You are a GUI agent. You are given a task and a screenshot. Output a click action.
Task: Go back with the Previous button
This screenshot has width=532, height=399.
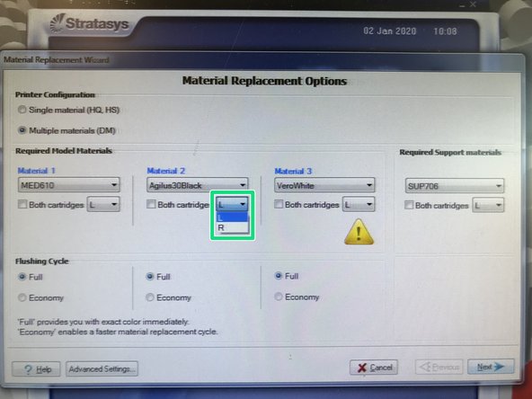[x=439, y=367]
